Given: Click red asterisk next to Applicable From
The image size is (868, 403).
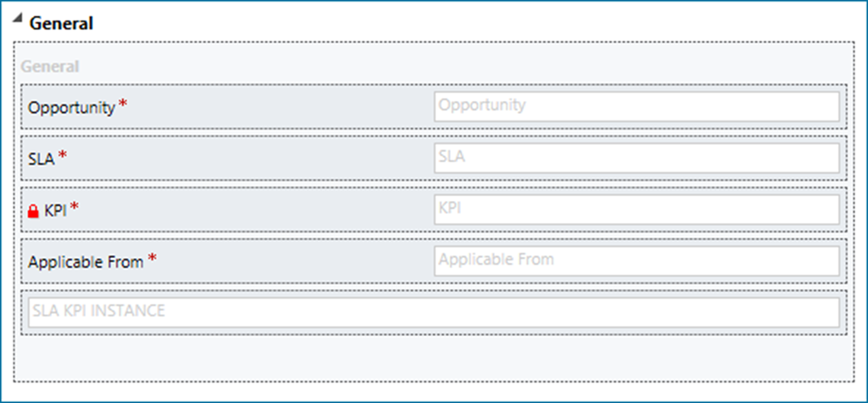Looking at the screenshot, I should pos(152,259).
